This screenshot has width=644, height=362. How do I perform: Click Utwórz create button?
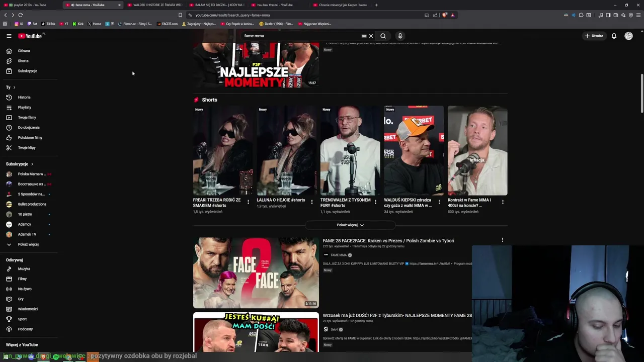[594, 36]
